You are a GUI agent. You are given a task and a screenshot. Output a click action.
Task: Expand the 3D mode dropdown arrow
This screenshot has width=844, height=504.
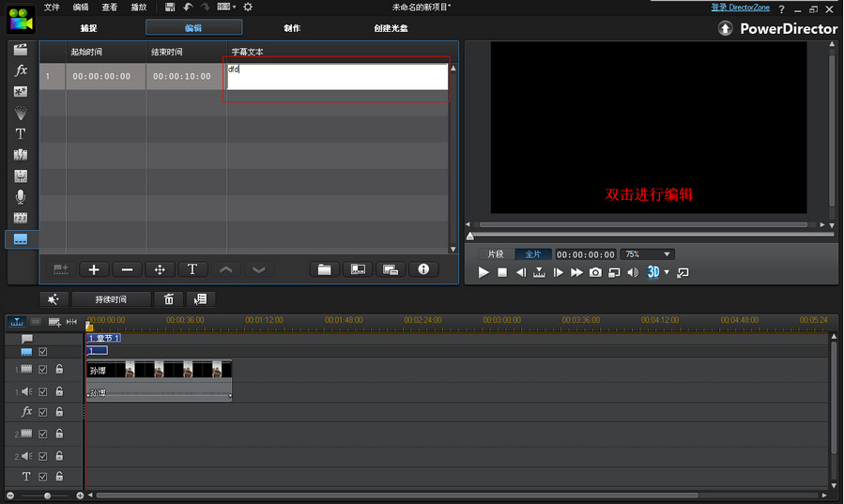pyautogui.click(x=667, y=272)
